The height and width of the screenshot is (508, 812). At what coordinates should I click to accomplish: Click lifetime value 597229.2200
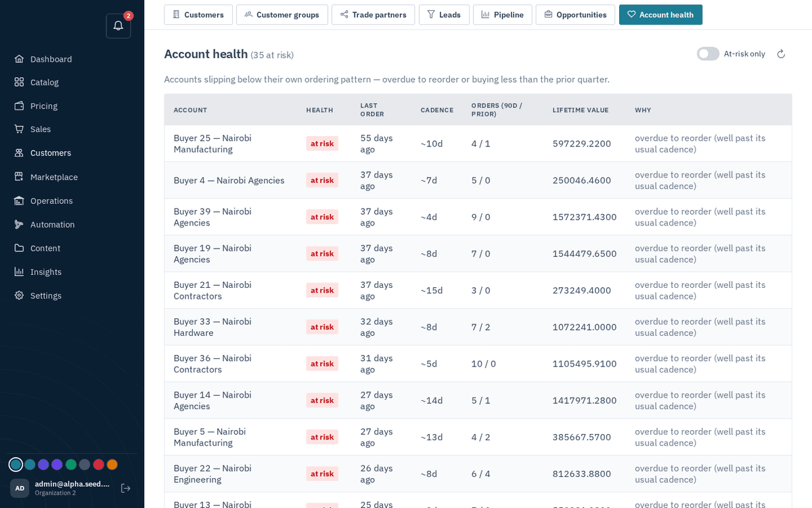582,144
